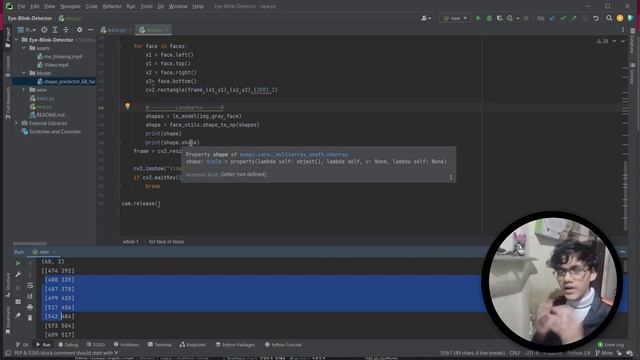Clear console with trash icon
Viewport: 640px width, 360px height.
click(30, 318)
